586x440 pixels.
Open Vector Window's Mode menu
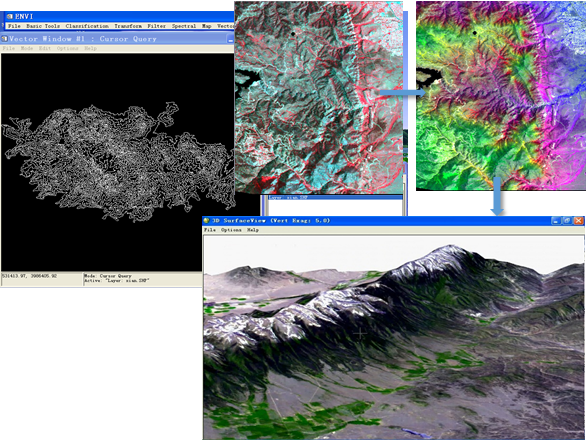27,48
